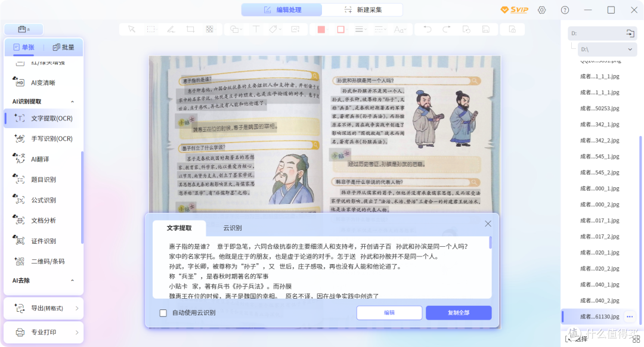Open file 成者...000_1.jpg

pos(600,188)
